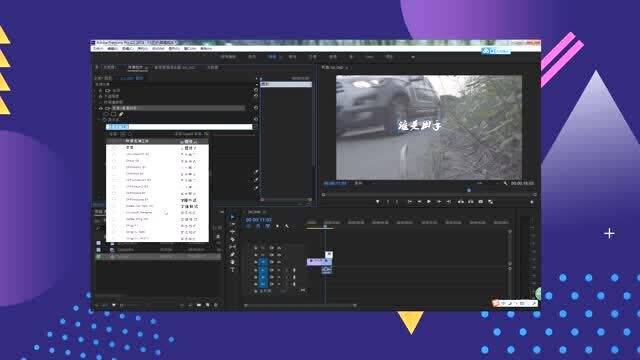Toggle Snap in timeline

[258, 226]
